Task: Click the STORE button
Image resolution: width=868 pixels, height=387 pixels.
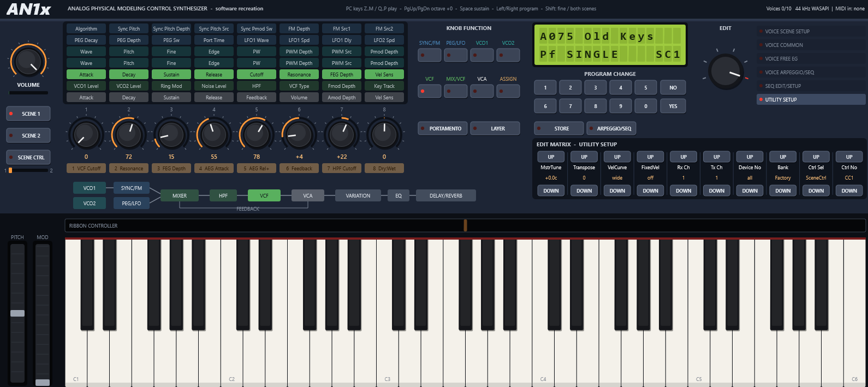Action: (559, 128)
